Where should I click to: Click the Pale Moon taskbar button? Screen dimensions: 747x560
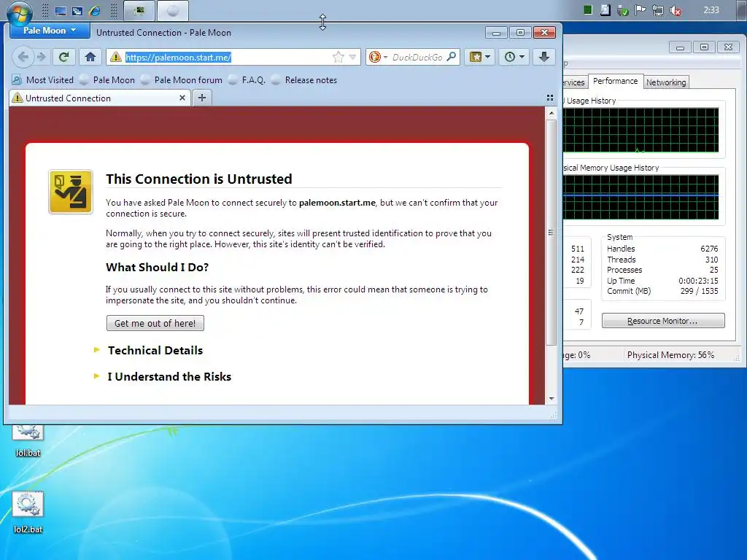pos(172,10)
